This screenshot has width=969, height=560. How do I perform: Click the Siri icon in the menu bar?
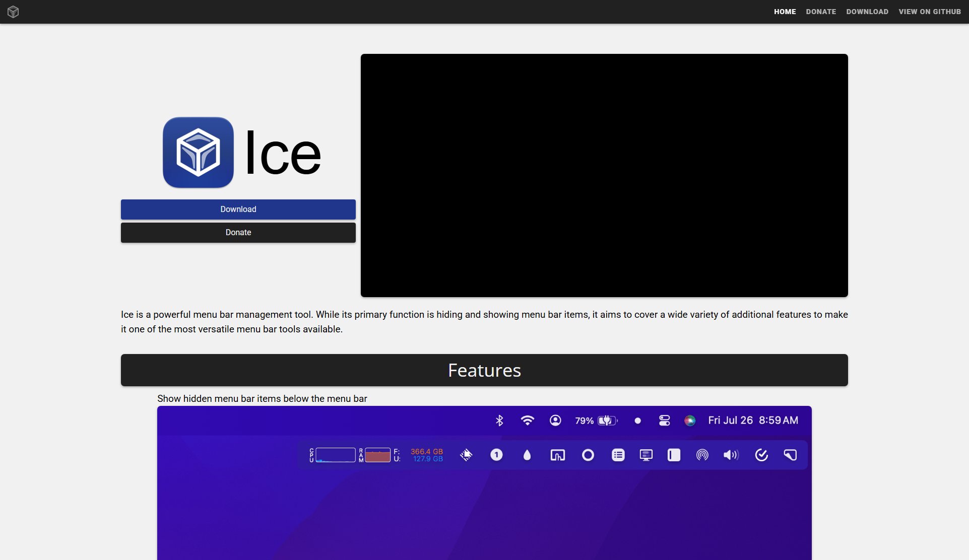click(x=689, y=420)
